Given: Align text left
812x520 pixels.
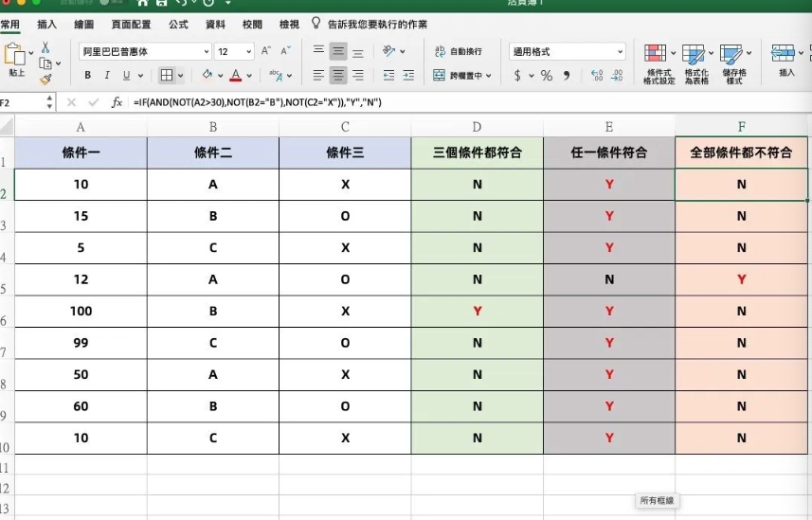Looking at the screenshot, I should [x=318, y=75].
